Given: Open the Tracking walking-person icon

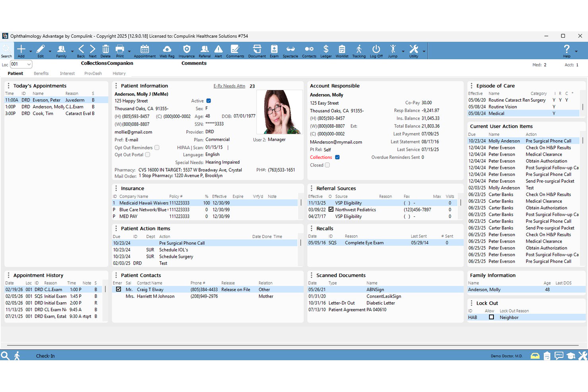Looking at the screenshot, I should (x=359, y=49).
